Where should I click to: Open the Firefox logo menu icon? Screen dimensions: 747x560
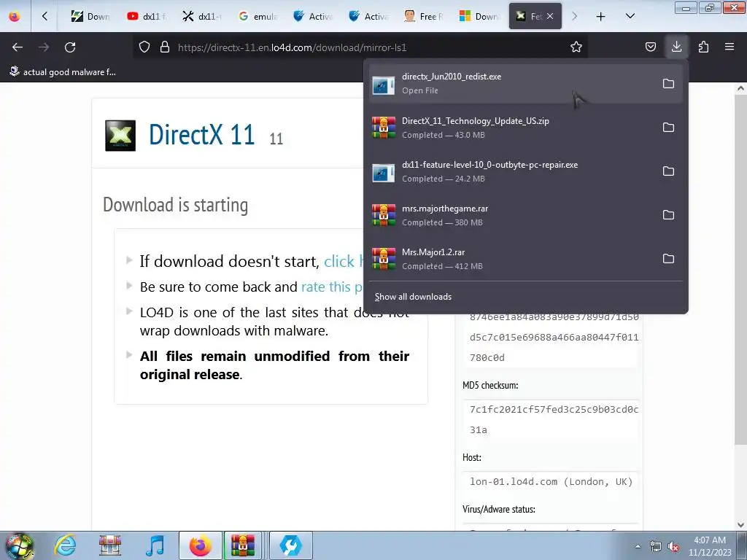tap(15, 17)
